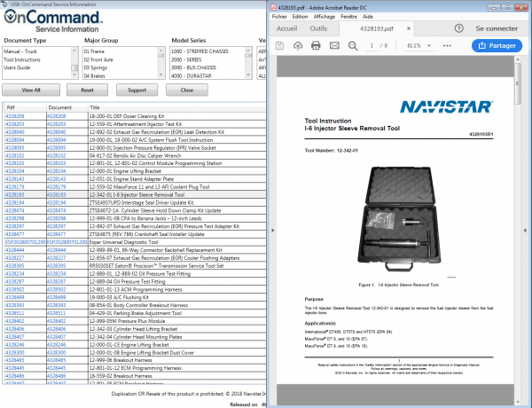Select 1000 - STRIPPED CHASSIS model series

tap(199, 51)
